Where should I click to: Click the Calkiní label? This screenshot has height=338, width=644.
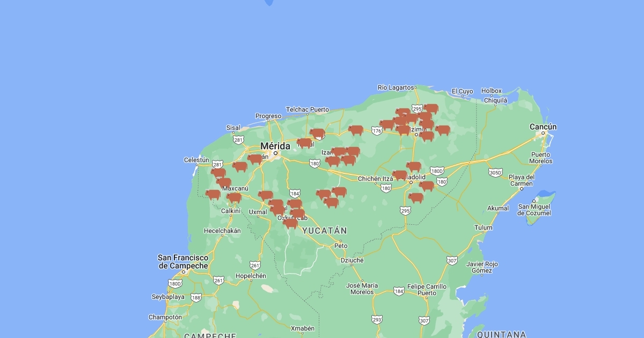pyautogui.click(x=231, y=211)
